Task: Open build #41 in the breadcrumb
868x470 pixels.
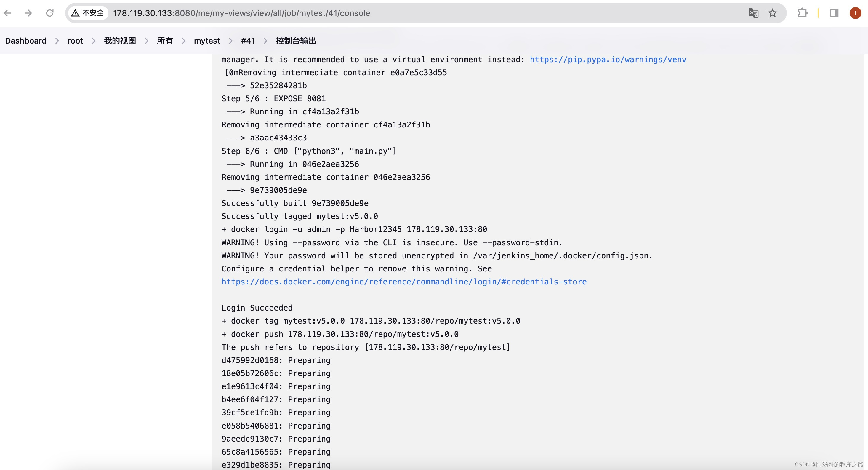Action: [x=248, y=41]
